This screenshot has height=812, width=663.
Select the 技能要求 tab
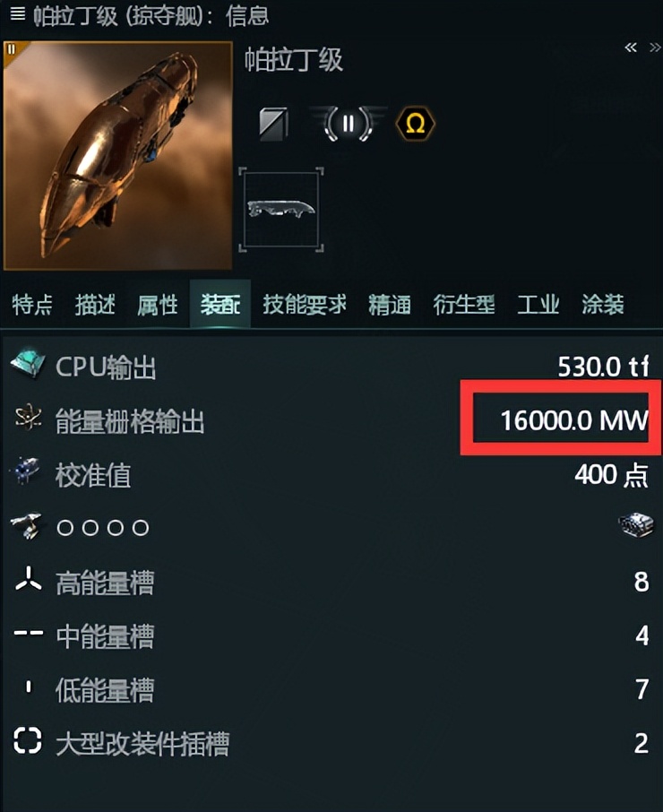305,305
